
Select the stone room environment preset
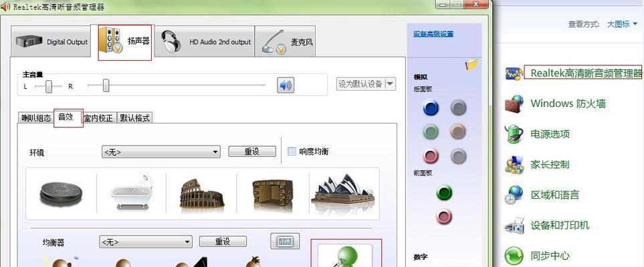tap(273, 194)
